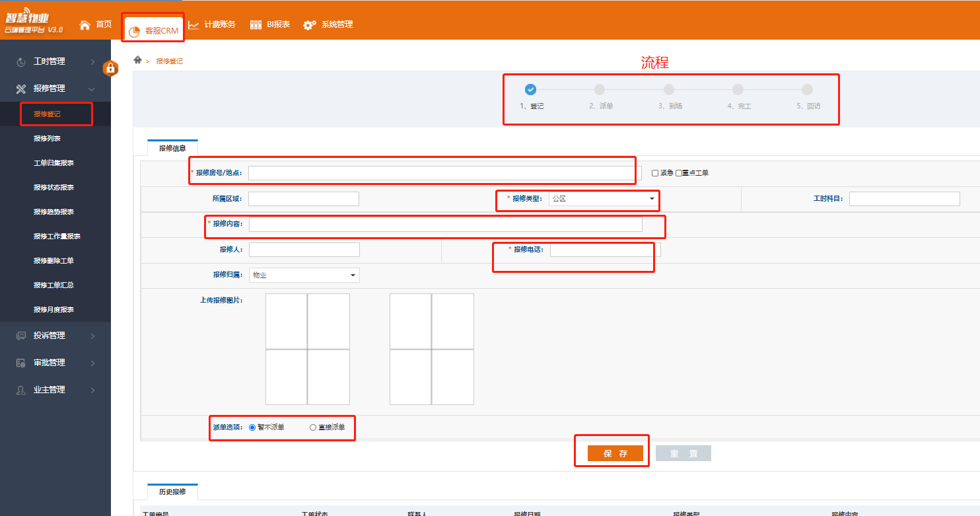The height and width of the screenshot is (516, 980).
Task: Click the first image upload box
Action: [308, 349]
